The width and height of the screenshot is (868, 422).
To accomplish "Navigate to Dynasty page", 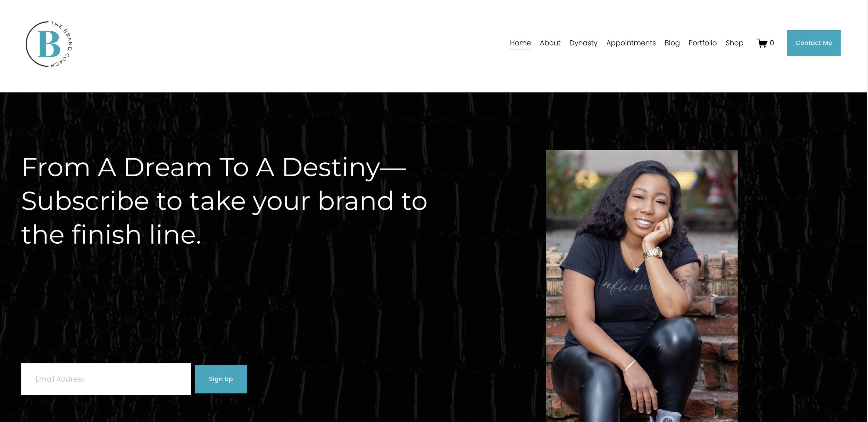I will click(583, 43).
